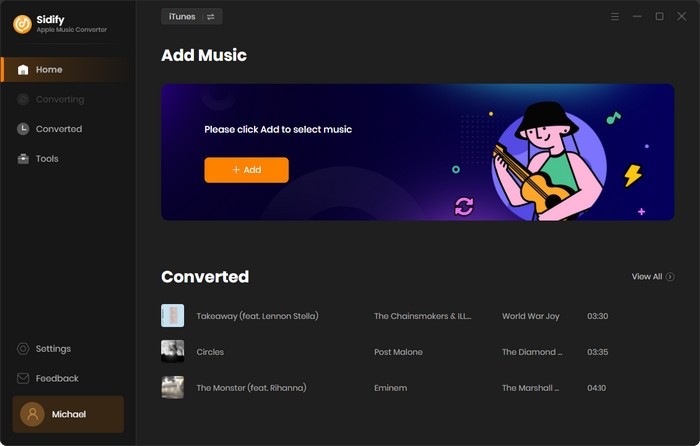Open Settings via the gear icon

click(x=23, y=349)
